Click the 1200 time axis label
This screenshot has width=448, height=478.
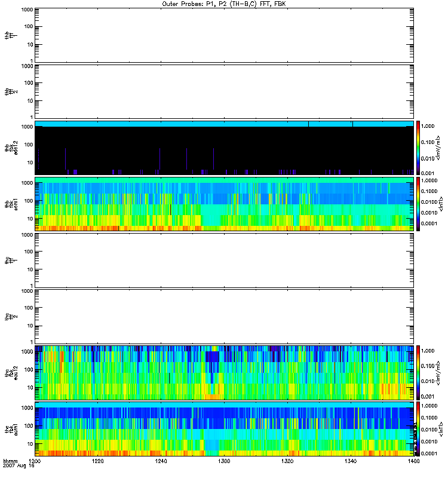tap(35, 462)
